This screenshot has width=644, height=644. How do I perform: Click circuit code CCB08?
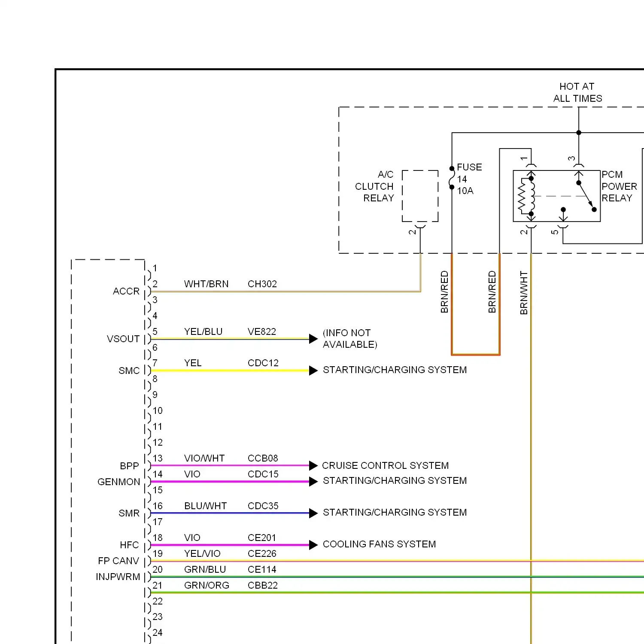pos(263,458)
